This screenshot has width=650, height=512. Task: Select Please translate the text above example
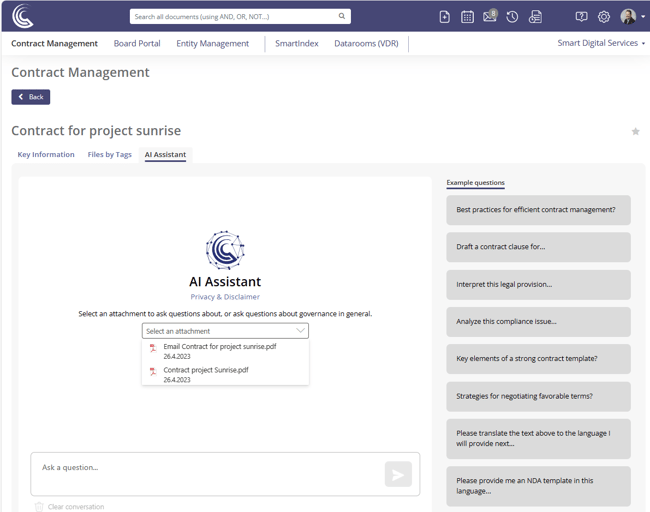coord(538,439)
